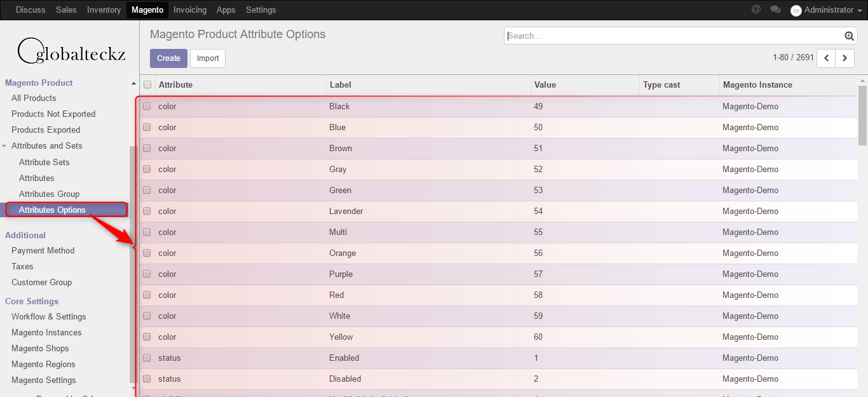Click the 1-80 / 2691 pager text
868x397 pixels.
tap(793, 57)
